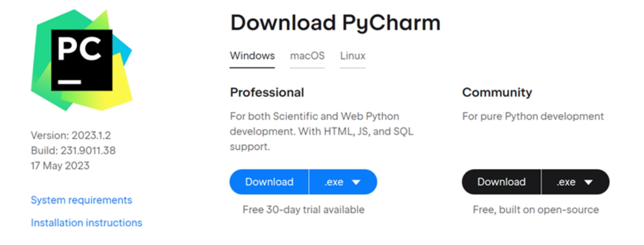Download the Community edition with black button
This screenshot has width=644, height=245.
(501, 182)
